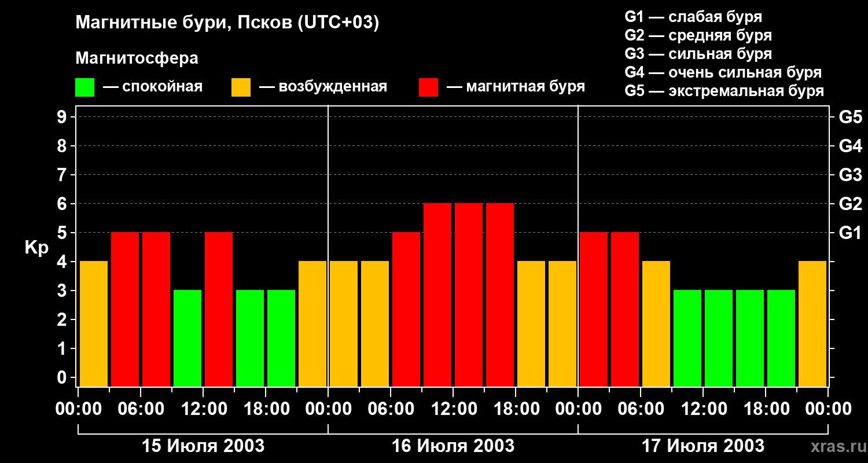This screenshot has width=868, height=463.
Task: Click the orange 'возбужденная' legend swatch
Action: [241, 87]
